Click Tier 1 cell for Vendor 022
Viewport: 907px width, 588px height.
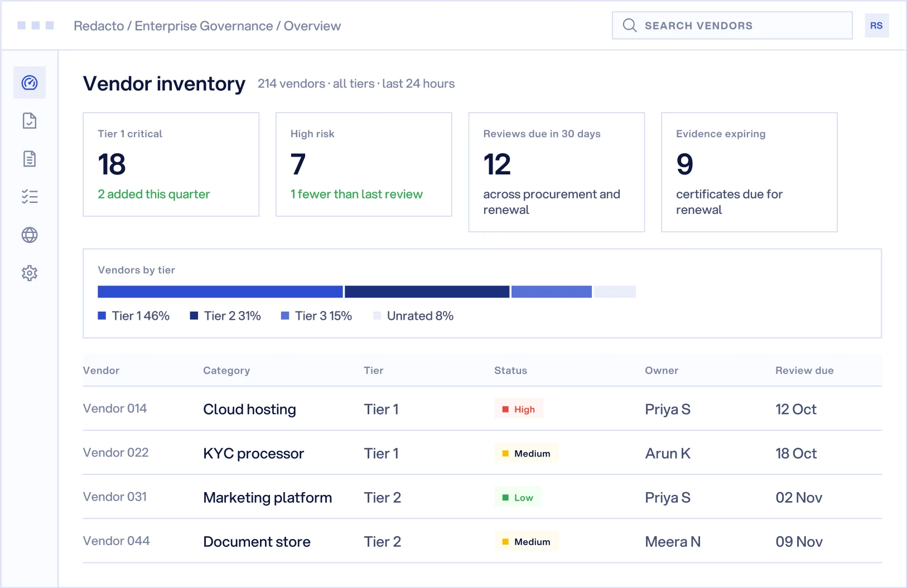point(381,454)
